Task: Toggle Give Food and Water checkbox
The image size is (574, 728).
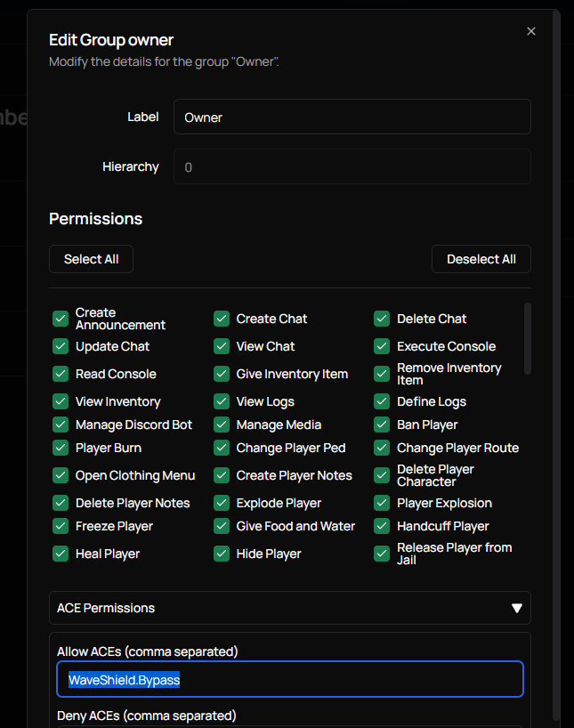Action: pyautogui.click(x=222, y=526)
